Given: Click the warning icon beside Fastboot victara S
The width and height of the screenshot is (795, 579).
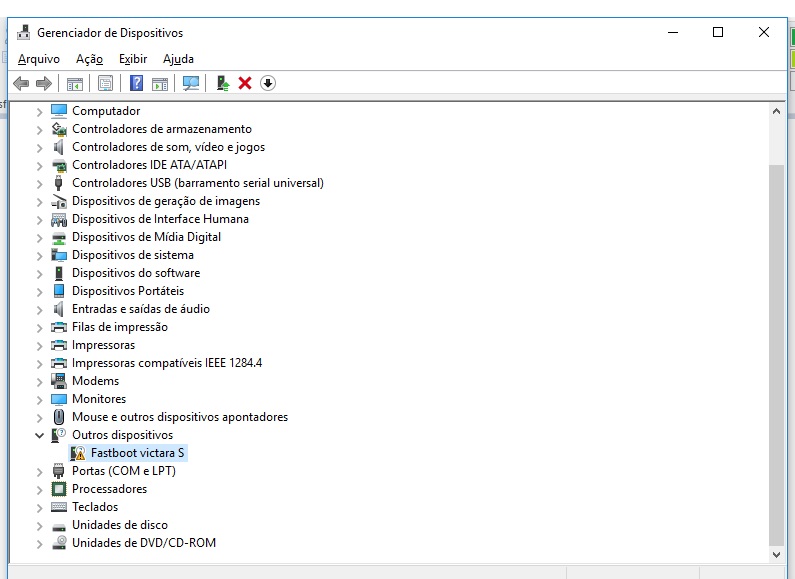Looking at the screenshot, I should click(78, 453).
